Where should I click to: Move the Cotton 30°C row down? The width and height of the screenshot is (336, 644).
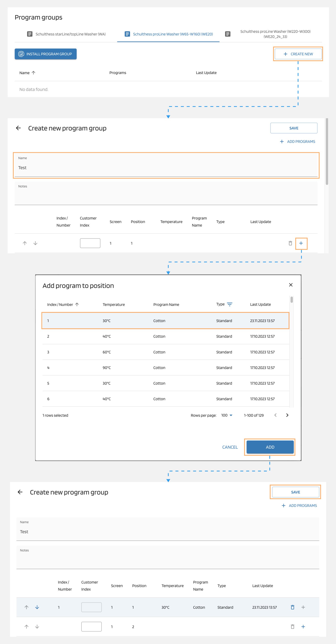coord(37,608)
